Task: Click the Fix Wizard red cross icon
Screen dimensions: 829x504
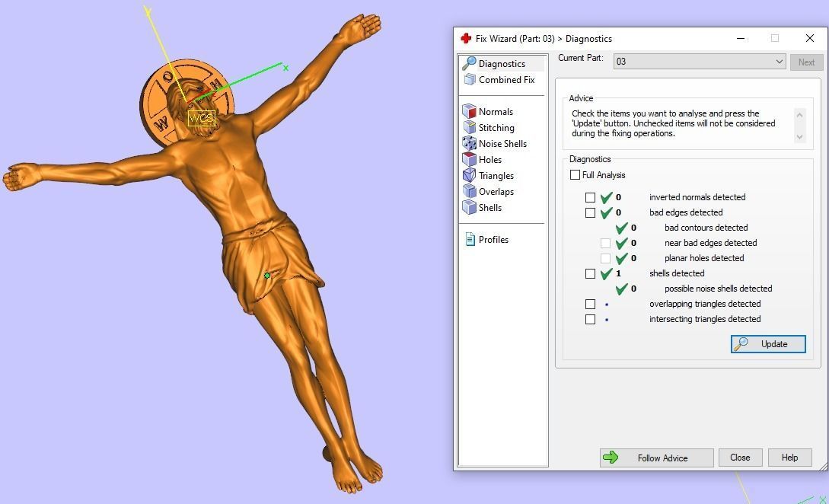Action: point(466,38)
